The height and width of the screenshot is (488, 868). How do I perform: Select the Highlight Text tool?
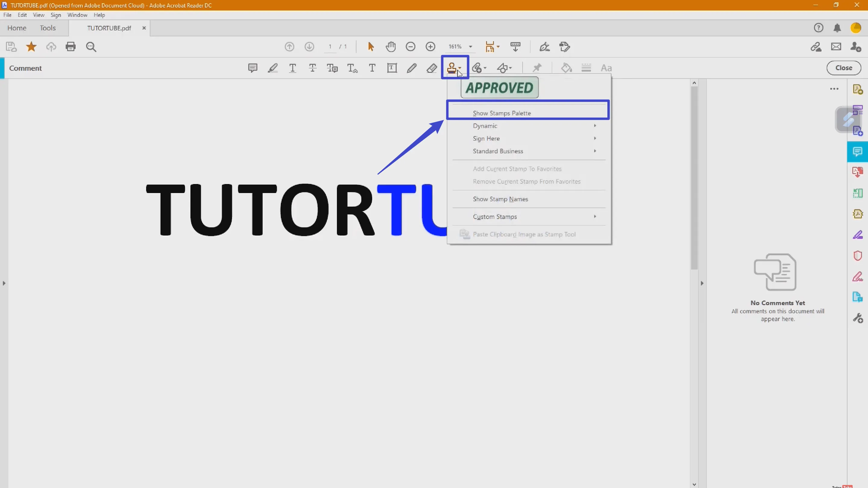(x=273, y=68)
